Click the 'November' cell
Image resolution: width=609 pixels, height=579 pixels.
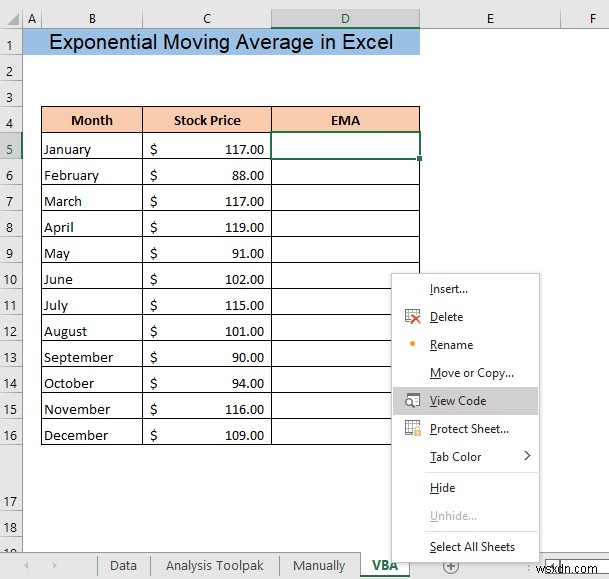tap(92, 406)
